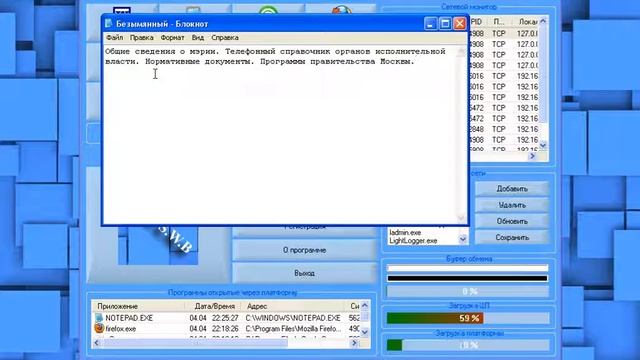Open the Вид menu in Notepad
The height and width of the screenshot is (360, 640).
coord(198,38)
